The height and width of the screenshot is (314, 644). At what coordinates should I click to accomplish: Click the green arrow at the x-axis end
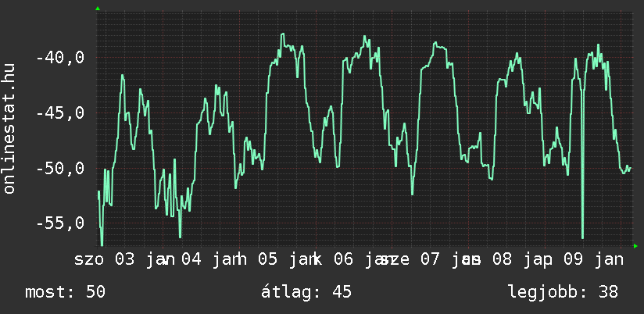tap(635, 247)
